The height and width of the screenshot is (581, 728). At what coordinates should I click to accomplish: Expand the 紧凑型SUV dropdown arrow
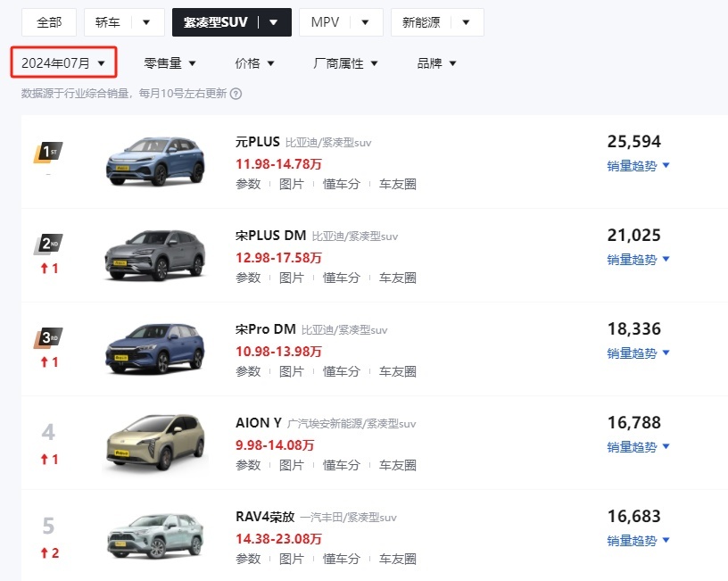(x=274, y=22)
